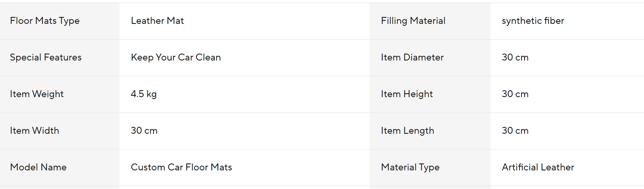Select the Leather Mat value

point(157,21)
